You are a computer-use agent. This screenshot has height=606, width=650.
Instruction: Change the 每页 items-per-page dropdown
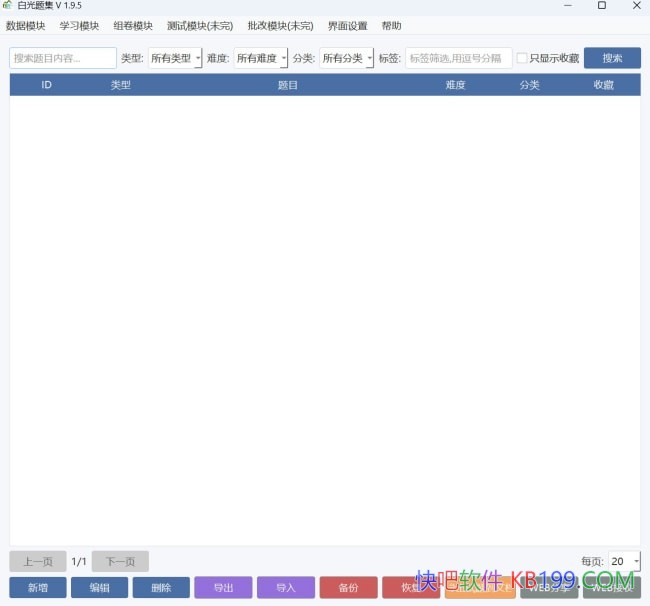coord(624,561)
